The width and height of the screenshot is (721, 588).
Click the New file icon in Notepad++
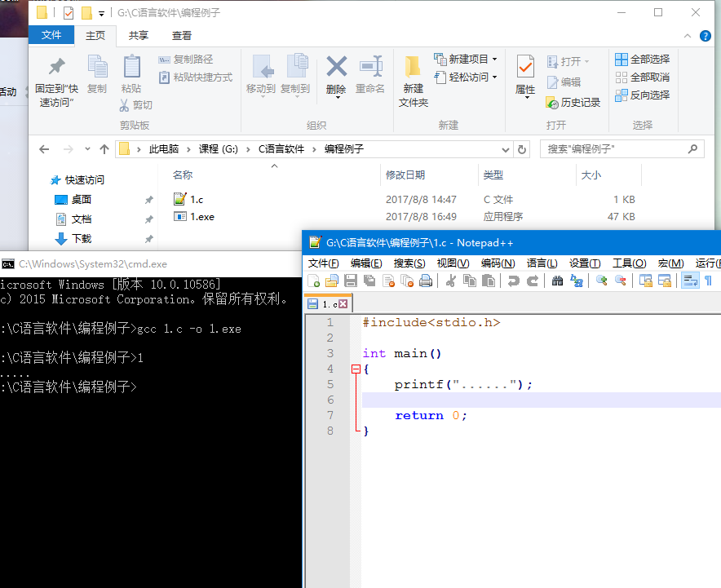314,281
